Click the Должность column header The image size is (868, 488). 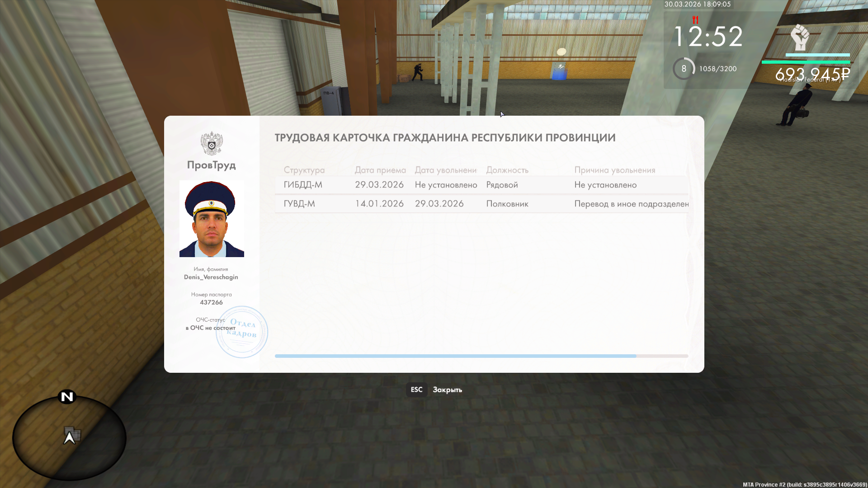507,170
